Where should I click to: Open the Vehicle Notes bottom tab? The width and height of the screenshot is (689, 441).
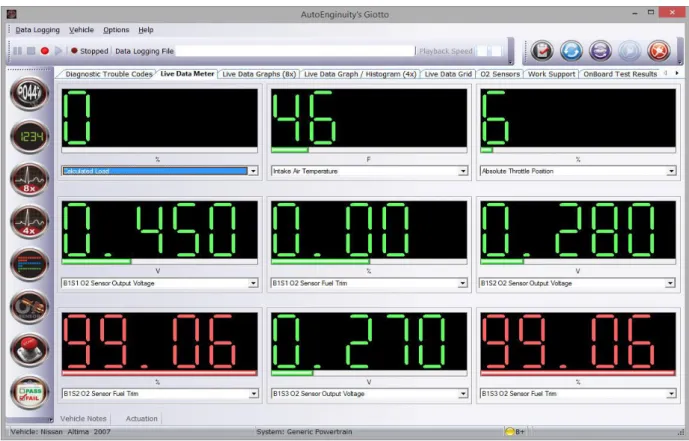point(83,419)
